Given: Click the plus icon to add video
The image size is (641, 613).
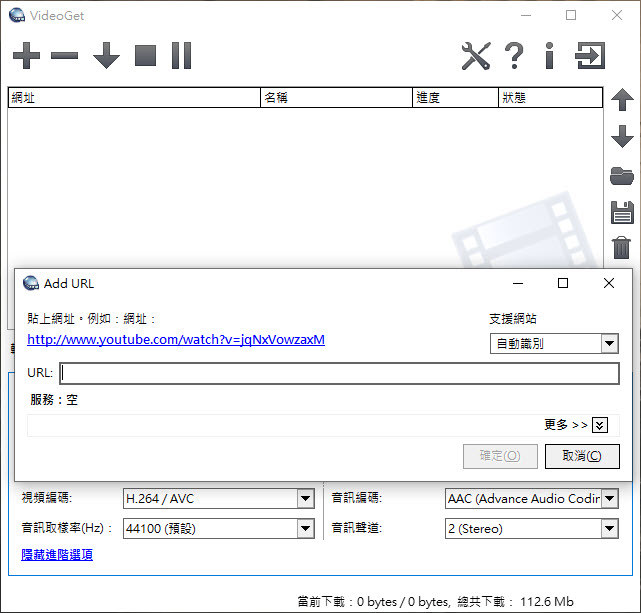Looking at the screenshot, I should [27, 56].
